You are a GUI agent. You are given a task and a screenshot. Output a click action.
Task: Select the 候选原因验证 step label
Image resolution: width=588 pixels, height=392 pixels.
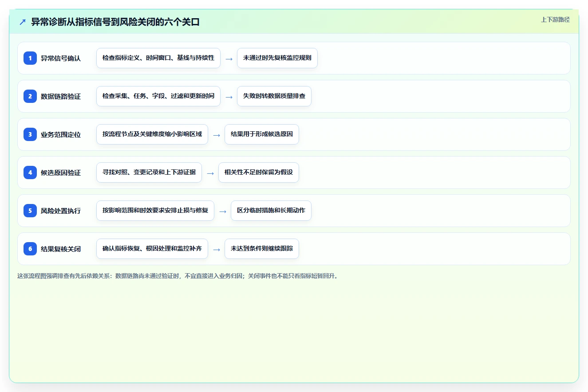pyautogui.click(x=61, y=172)
